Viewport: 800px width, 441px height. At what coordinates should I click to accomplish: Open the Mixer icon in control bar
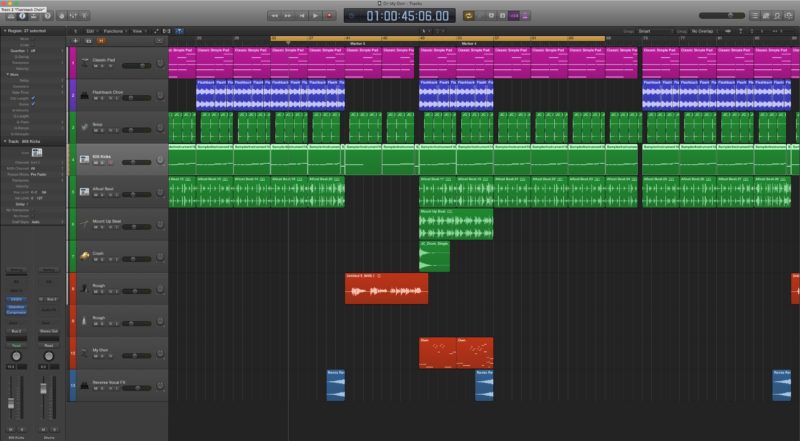(73, 16)
